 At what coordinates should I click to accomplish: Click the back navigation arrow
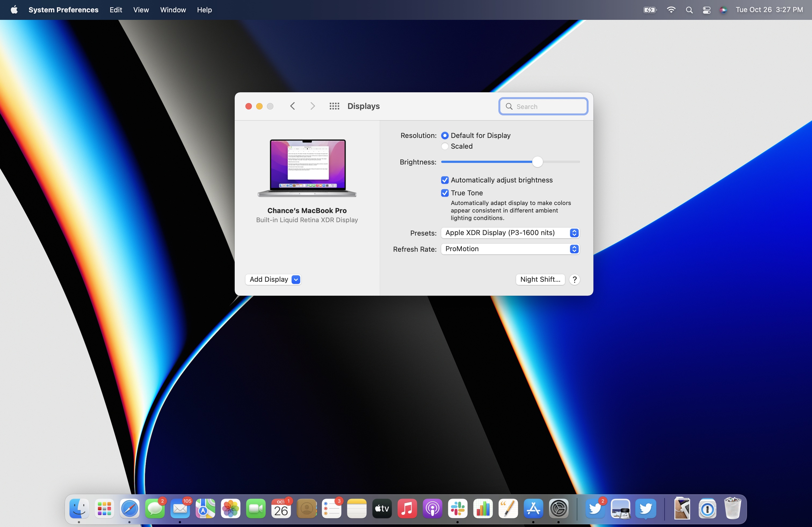pyautogui.click(x=292, y=106)
